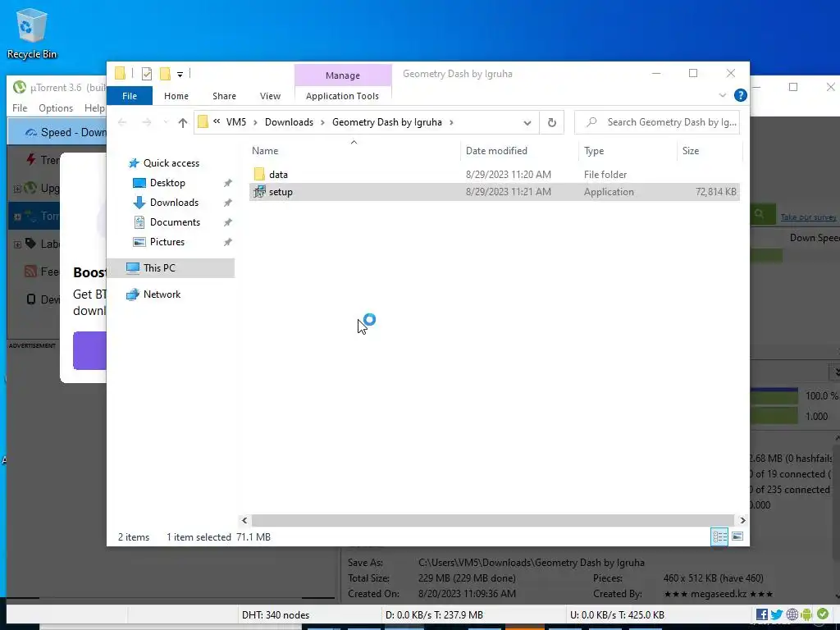Click Twitter icon in µTorrent status bar
Viewport: 840px width, 630px height.
click(x=777, y=614)
